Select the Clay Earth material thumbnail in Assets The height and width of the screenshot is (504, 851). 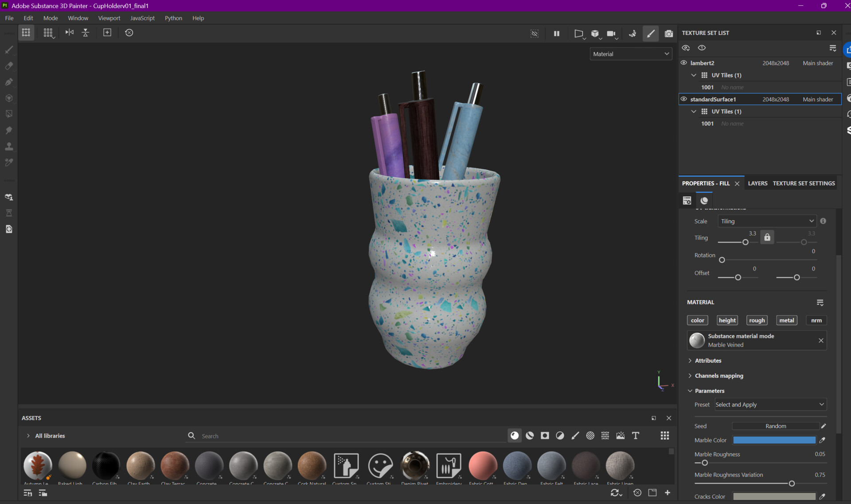click(x=141, y=466)
